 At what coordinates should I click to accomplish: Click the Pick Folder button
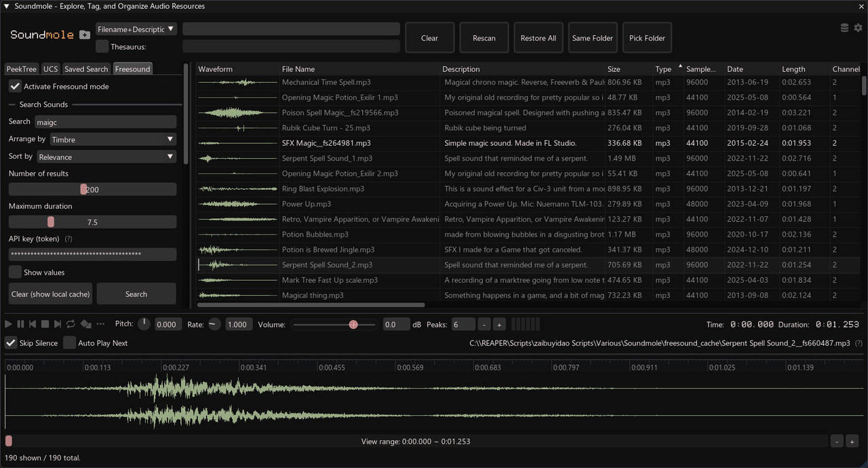[x=647, y=38]
